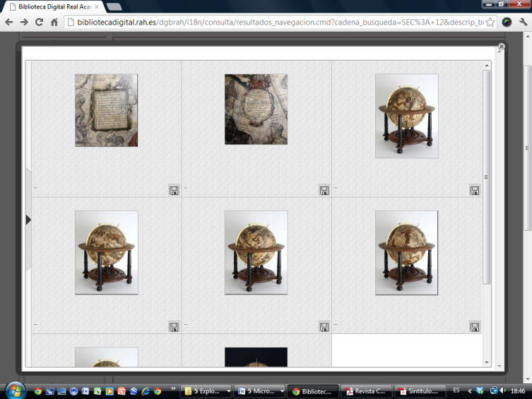
Task: Switch to Bibliotec... taskbar button
Action: pyautogui.click(x=313, y=391)
